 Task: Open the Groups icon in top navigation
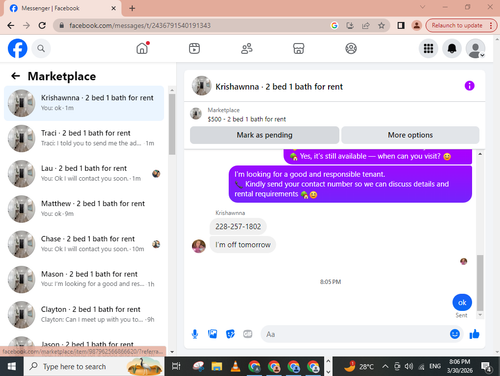click(x=351, y=49)
